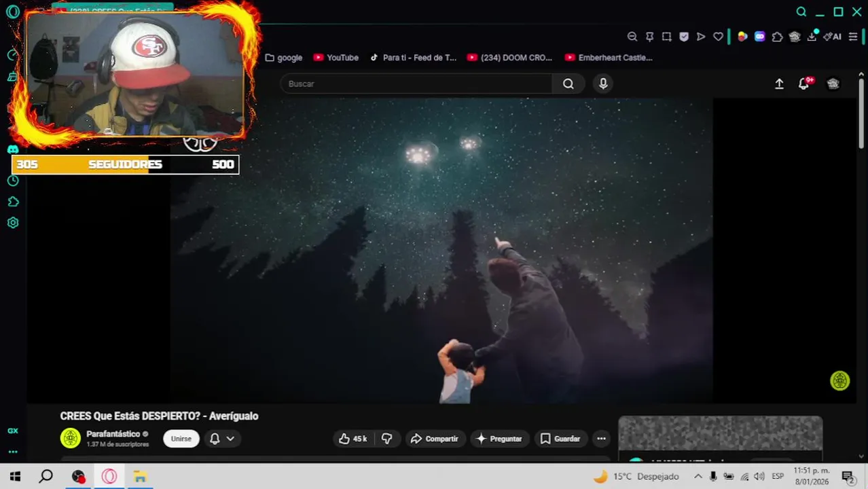Click the Guardar save button
This screenshot has height=489, width=868.
560,439
